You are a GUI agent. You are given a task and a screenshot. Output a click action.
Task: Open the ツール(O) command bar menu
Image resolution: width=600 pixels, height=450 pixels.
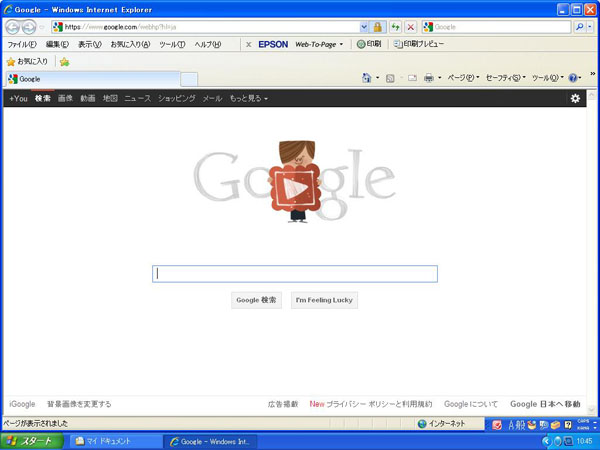click(x=548, y=78)
